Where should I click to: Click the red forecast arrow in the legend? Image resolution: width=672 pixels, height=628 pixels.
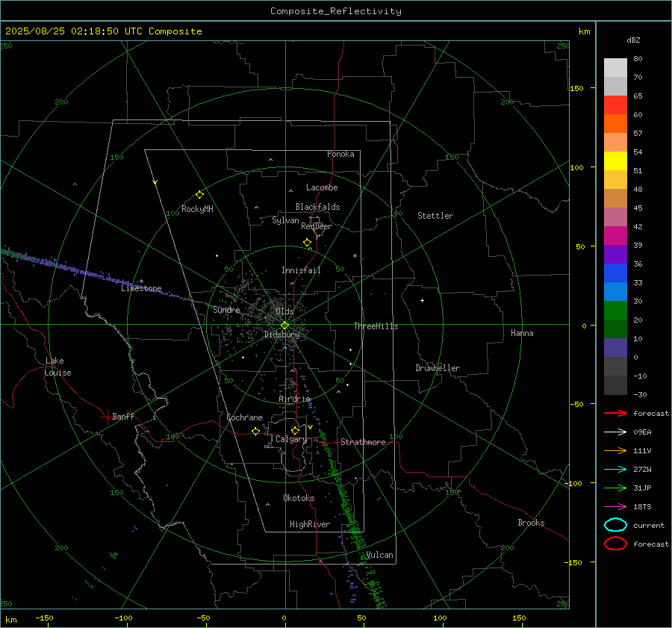point(615,413)
